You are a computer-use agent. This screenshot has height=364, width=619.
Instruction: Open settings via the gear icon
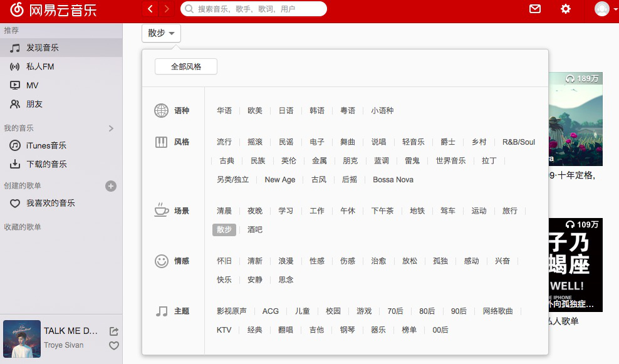566,9
